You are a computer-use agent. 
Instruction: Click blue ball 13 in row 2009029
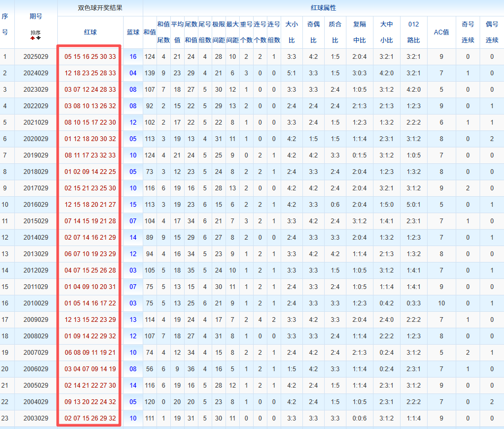(133, 320)
